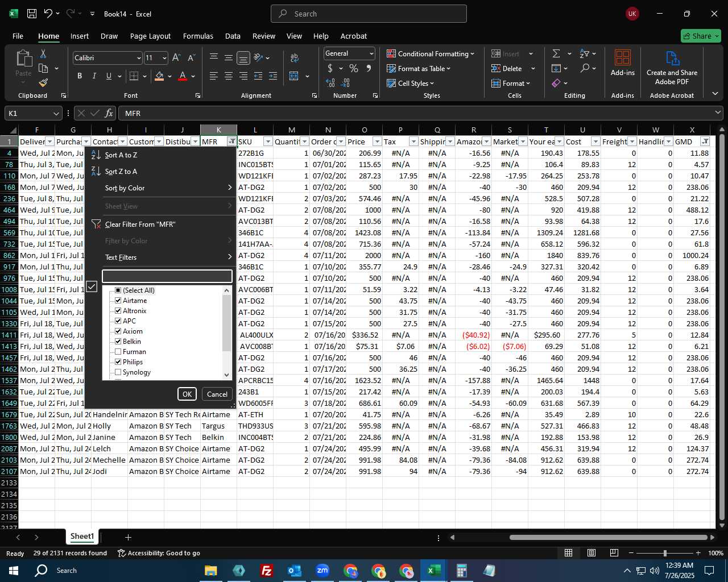Screen dimensions: 728x582
Task: Click the Format cells button
Action: (x=510, y=83)
